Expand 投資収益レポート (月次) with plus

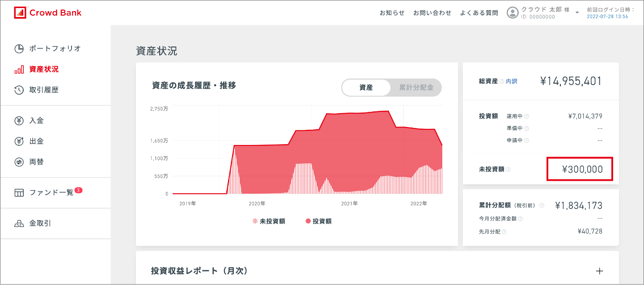[600, 271]
